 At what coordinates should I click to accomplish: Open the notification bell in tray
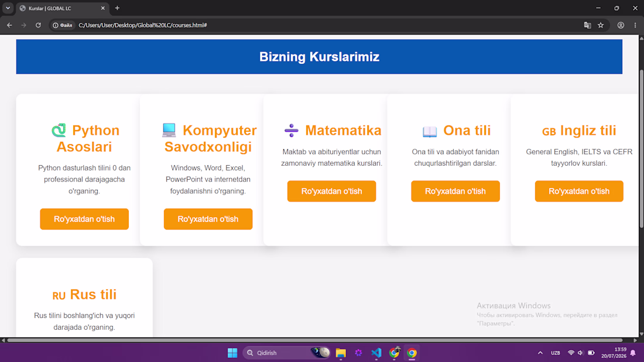coord(633,353)
